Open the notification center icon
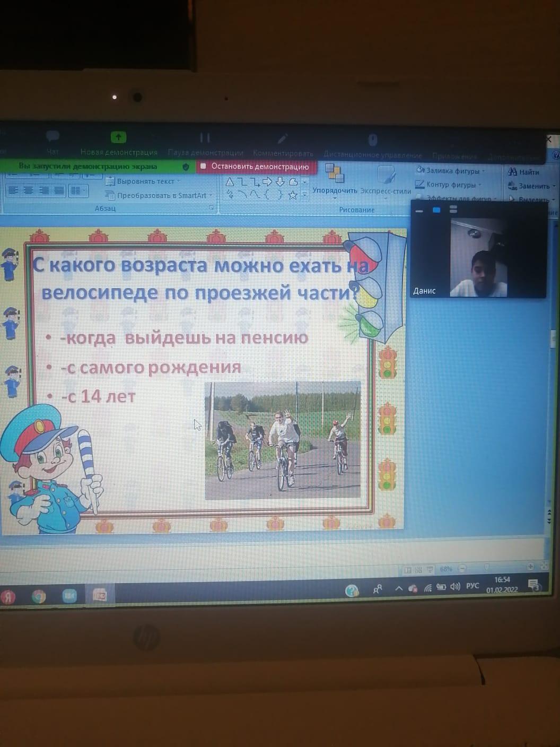 (534, 585)
